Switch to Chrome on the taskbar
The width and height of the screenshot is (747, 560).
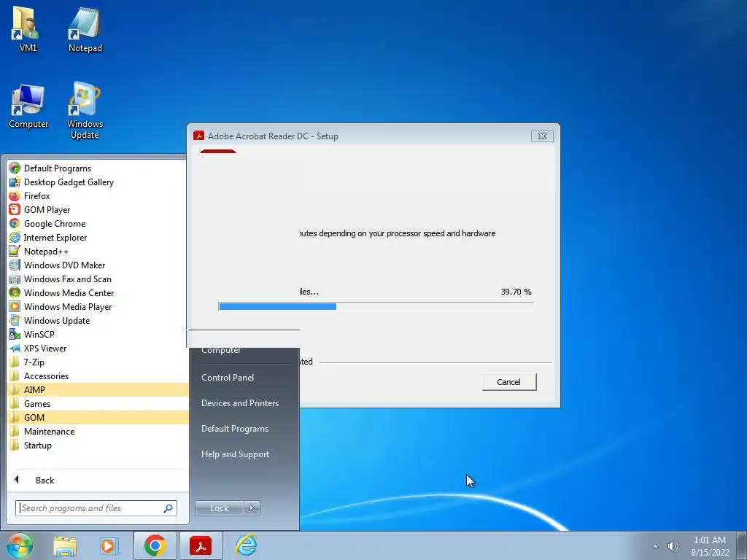(x=155, y=545)
